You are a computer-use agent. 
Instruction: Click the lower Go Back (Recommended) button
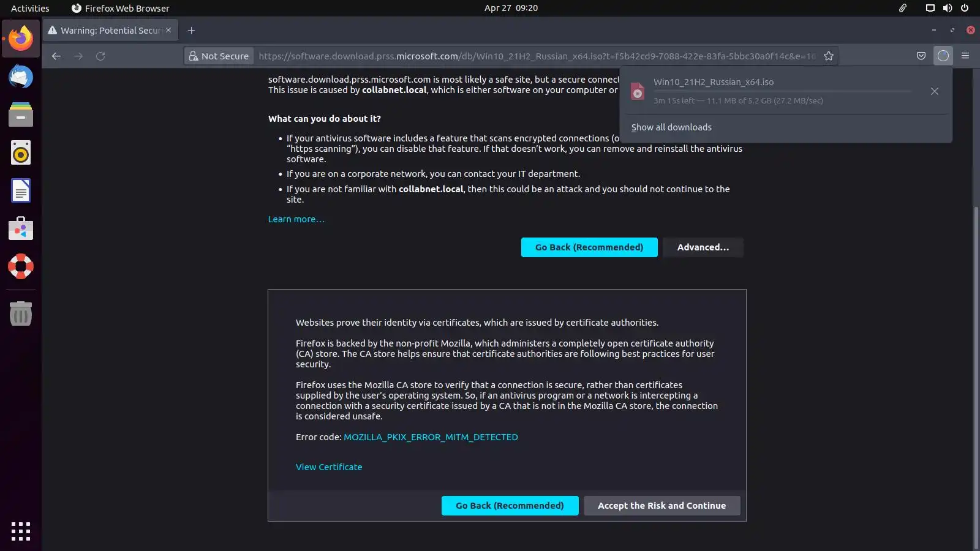(510, 506)
